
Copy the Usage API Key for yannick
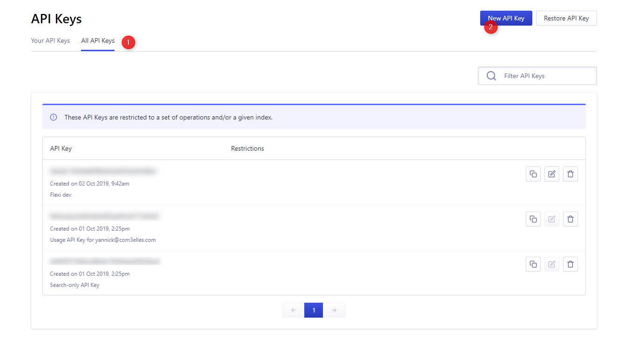pos(533,219)
